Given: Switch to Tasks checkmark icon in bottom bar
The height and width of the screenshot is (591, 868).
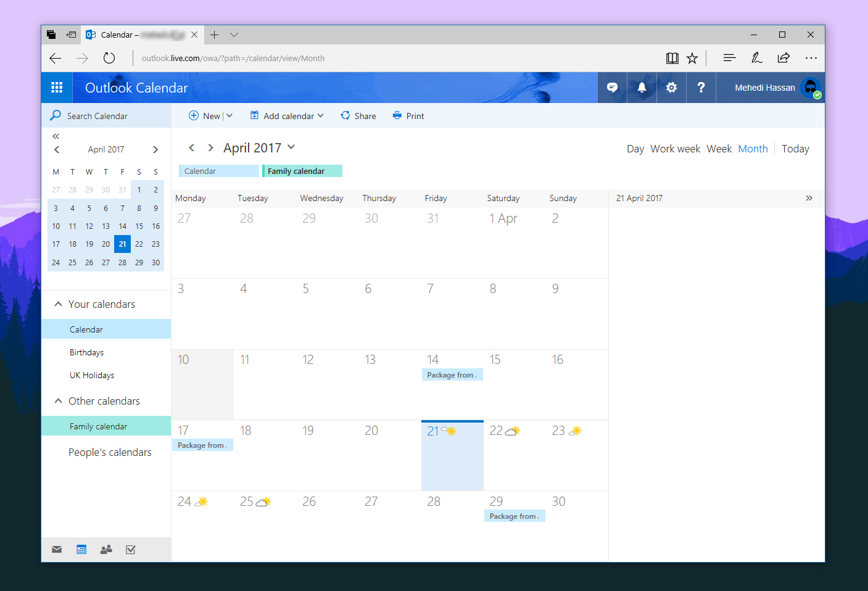Looking at the screenshot, I should (131, 550).
